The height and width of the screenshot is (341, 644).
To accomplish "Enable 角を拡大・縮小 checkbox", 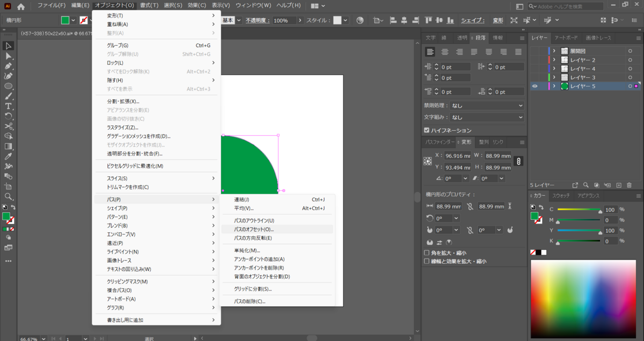I will point(427,253).
